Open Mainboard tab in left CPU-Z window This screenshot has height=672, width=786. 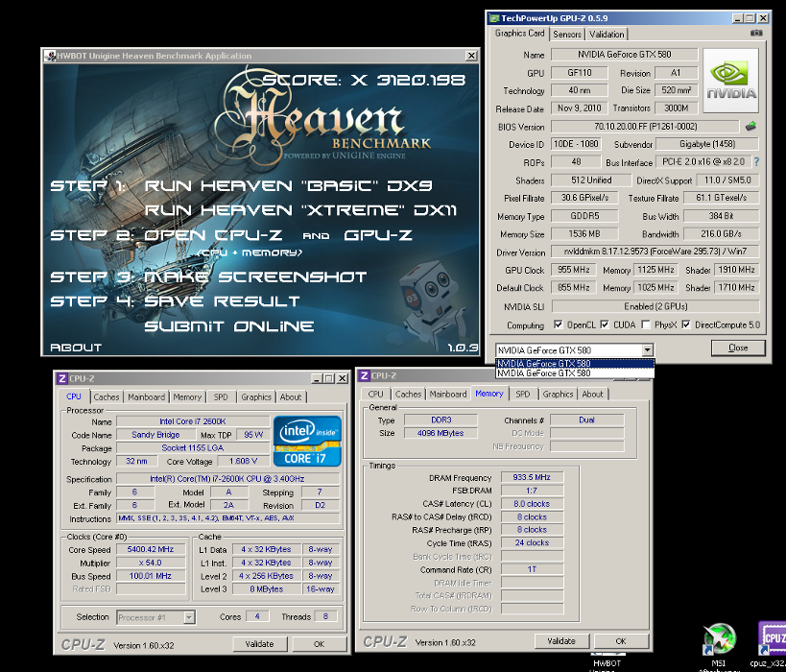click(146, 396)
